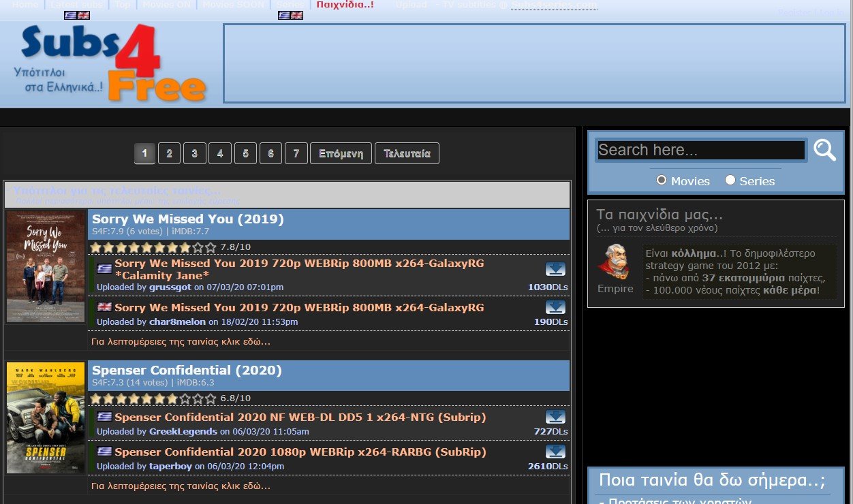Open the Top menu item

click(122, 4)
